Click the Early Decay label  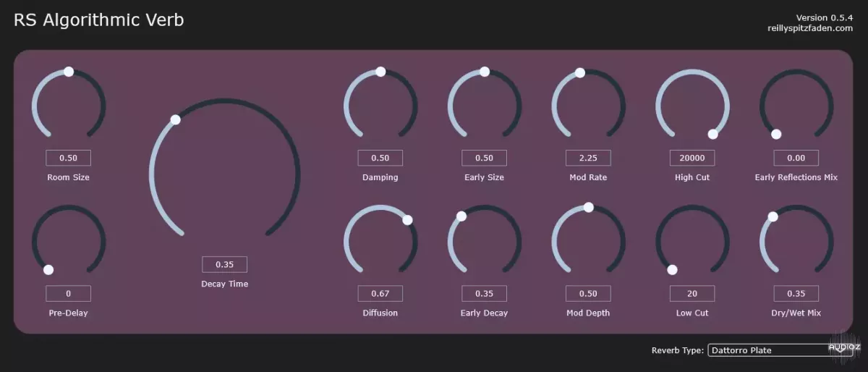coord(484,313)
